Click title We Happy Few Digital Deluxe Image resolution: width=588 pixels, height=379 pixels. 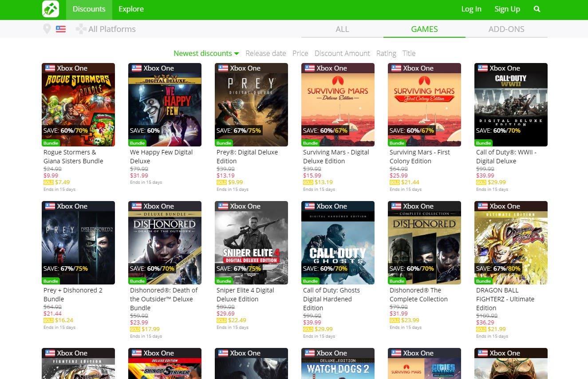pyautogui.click(x=161, y=157)
